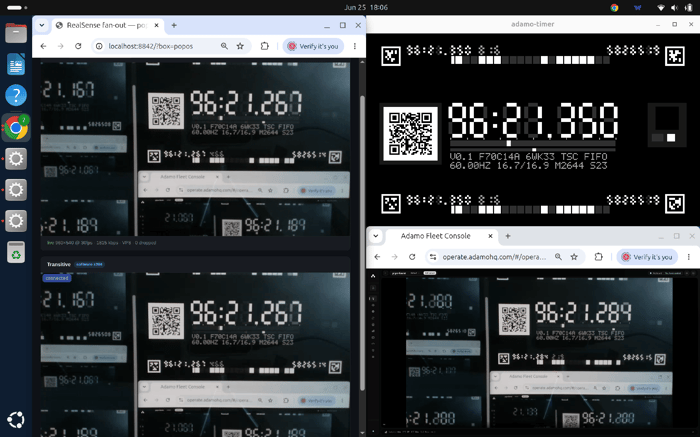Open Chrome three-dot menu in Fleet Console window
The width and height of the screenshot is (700, 437).
click(689, 257)
